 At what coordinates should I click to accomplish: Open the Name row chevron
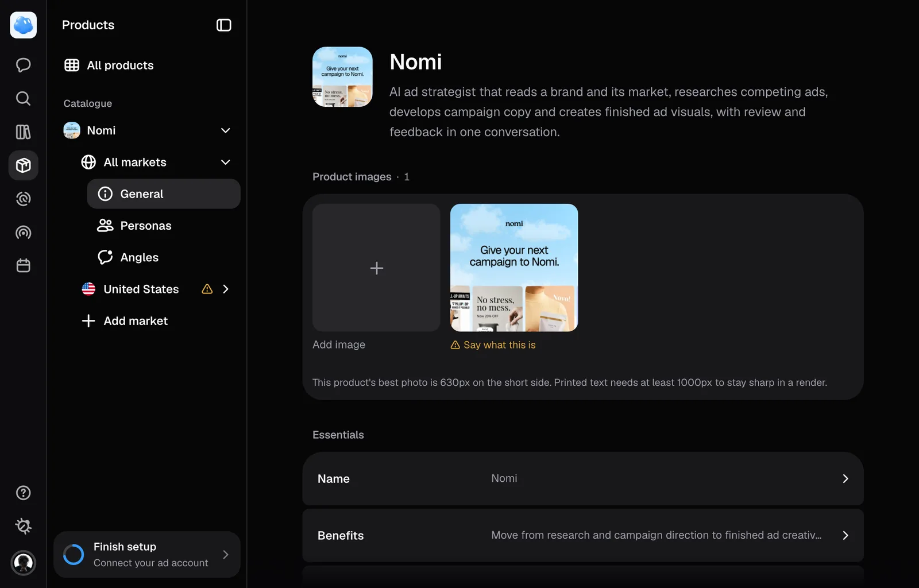(x=845, y=479)
